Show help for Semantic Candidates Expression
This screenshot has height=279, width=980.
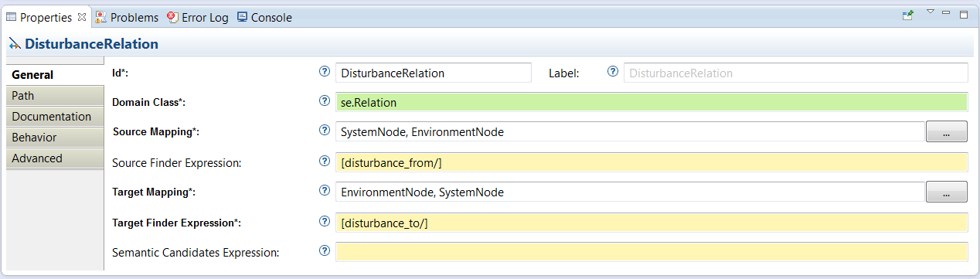pos(325,251)
